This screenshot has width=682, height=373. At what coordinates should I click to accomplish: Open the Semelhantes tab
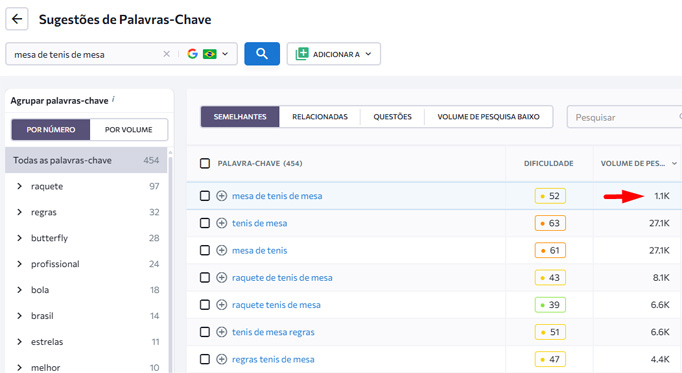coord(240,117)
